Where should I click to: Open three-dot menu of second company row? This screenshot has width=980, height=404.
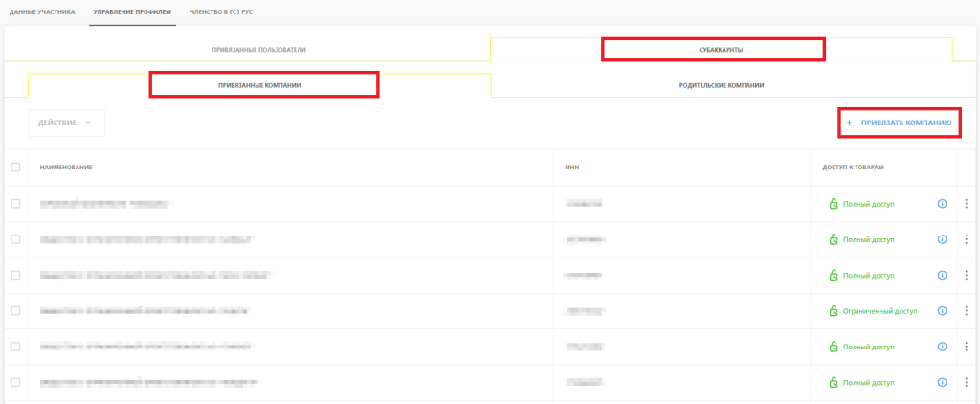click(967, 239)
